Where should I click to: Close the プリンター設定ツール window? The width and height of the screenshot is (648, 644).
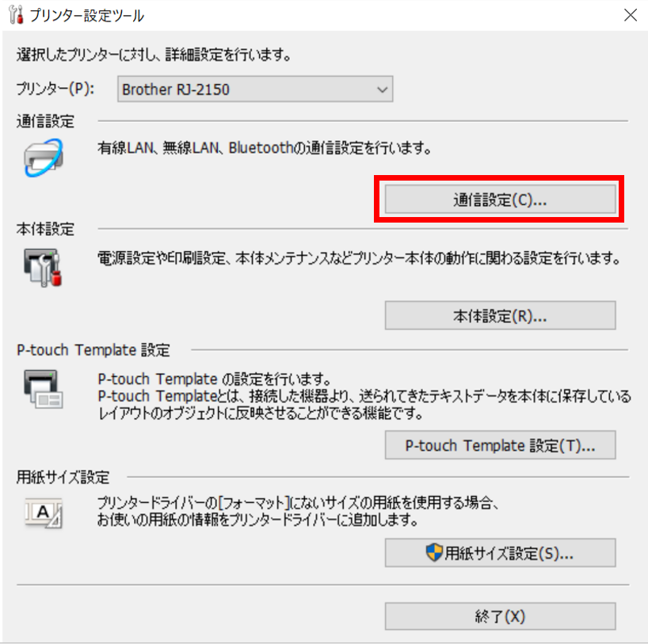631,15
